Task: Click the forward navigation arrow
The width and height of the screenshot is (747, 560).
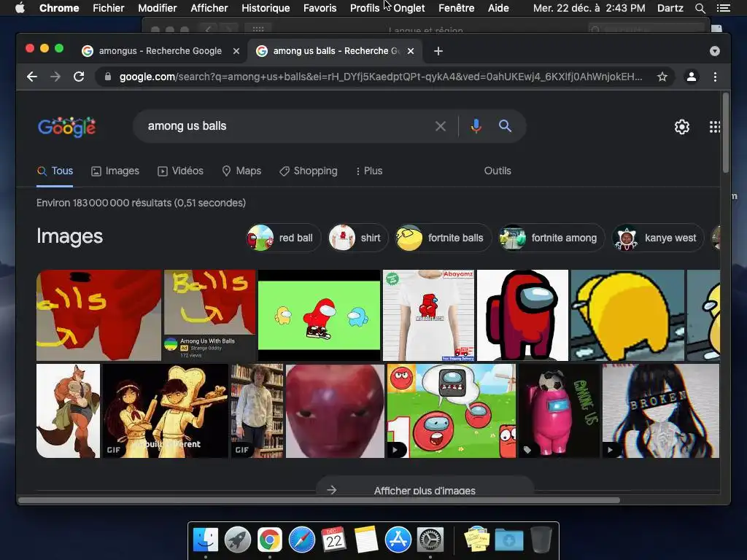Action: click(x=55, y=77)
